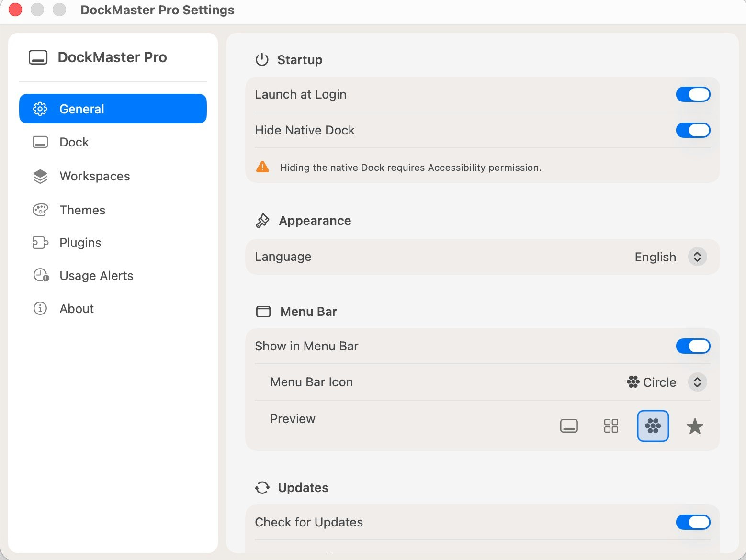Screen dimensions: 746x560
Task: Click the Dock sidebar icon
Action: tap(40, 142)
